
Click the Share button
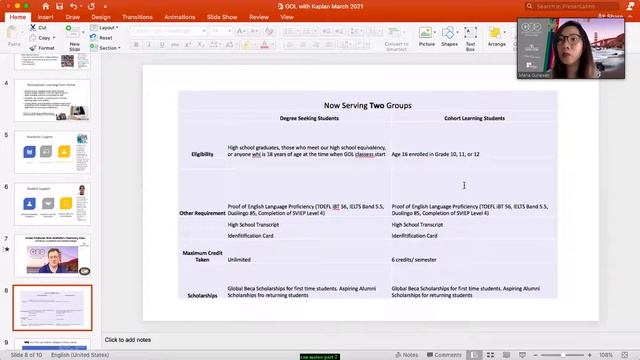pos(611,17)
